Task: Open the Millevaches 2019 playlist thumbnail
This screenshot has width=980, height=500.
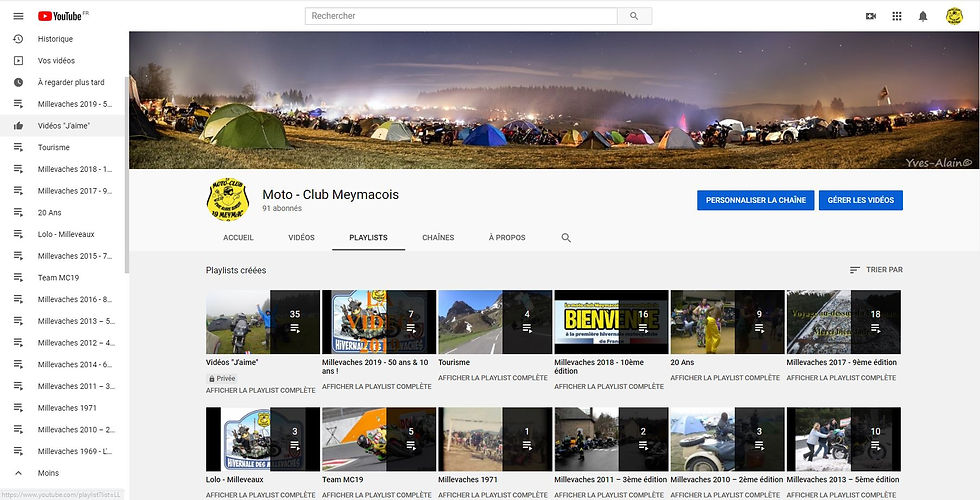Action: point(379,322)
